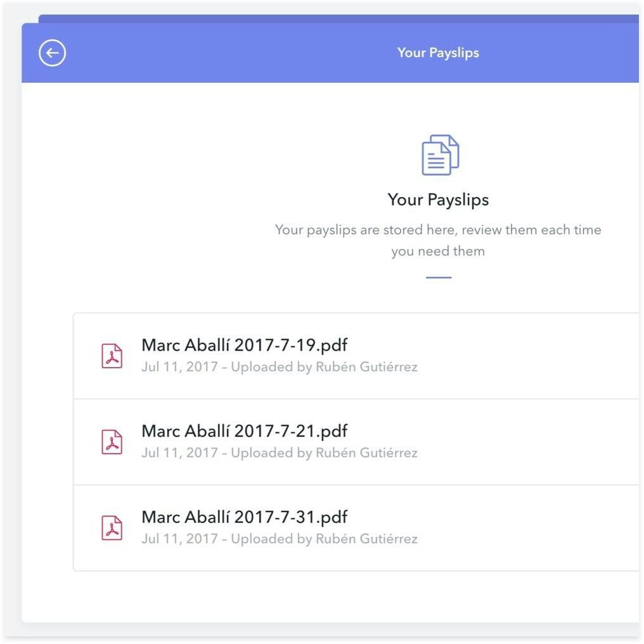Image resolution: width=644 pixels, height=644 pixels.
Task: Click the PDF icon for the 2017-7-31 payslip
Action: (x=112, y=528)
